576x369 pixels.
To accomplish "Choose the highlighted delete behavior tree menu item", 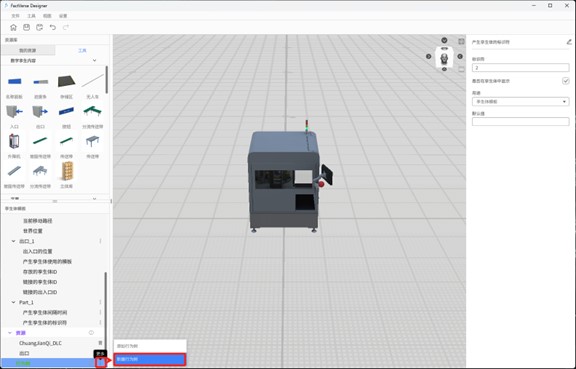I will [150, 359].
